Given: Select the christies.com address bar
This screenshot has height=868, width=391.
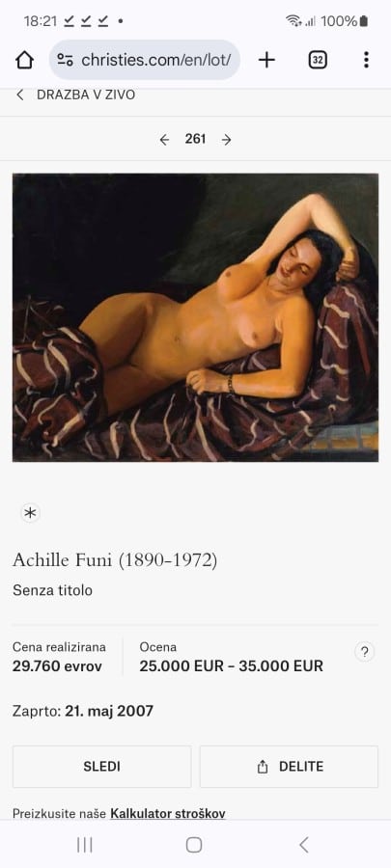Looking at the screenshot, I should tap(145, 60).
